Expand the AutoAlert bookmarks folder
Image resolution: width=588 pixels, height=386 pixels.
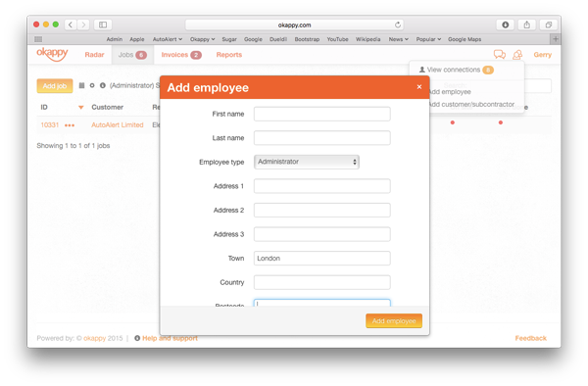point(168,39)
